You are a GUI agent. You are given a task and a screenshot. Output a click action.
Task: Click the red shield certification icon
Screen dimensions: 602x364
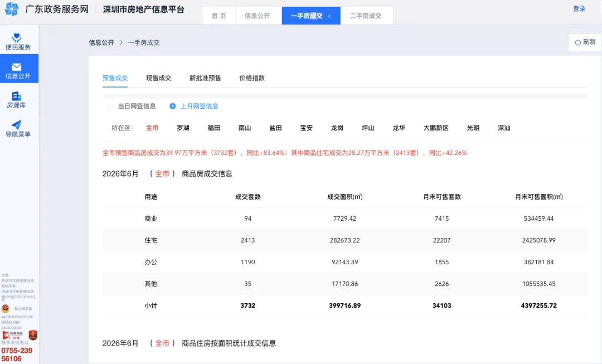tap(33, 335)
